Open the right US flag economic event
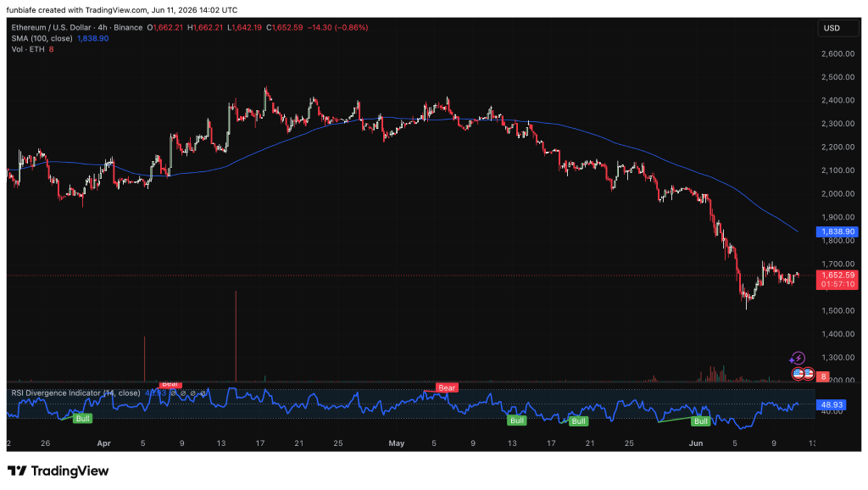 808,374
